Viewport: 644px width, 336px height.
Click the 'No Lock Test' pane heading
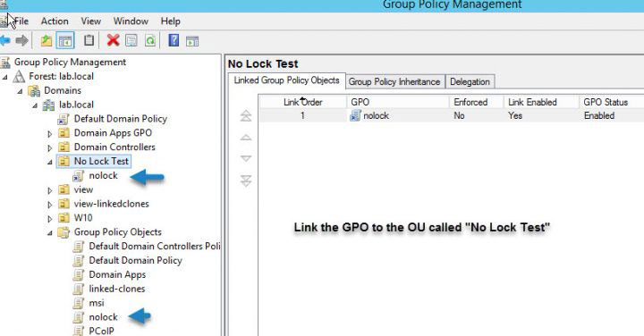click(x=263, y=64)
